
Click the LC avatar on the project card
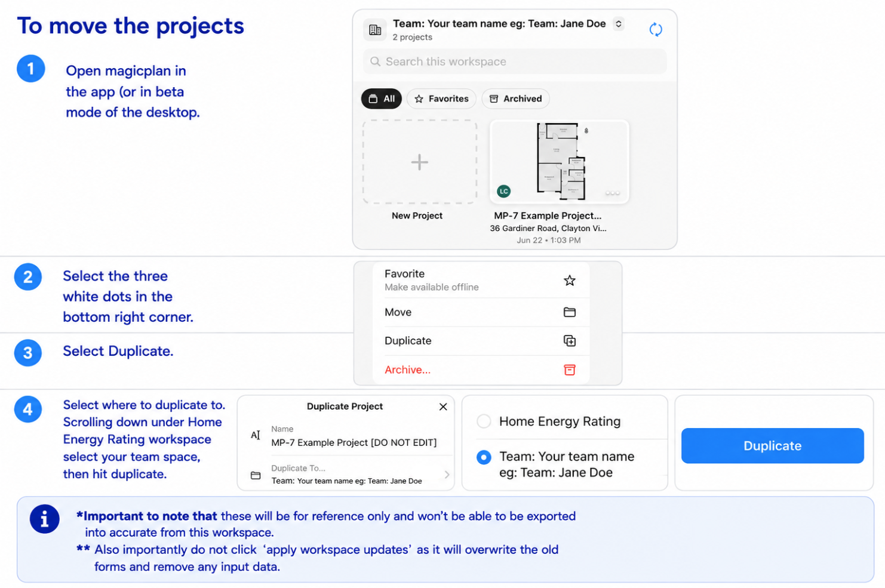(504, 191)
